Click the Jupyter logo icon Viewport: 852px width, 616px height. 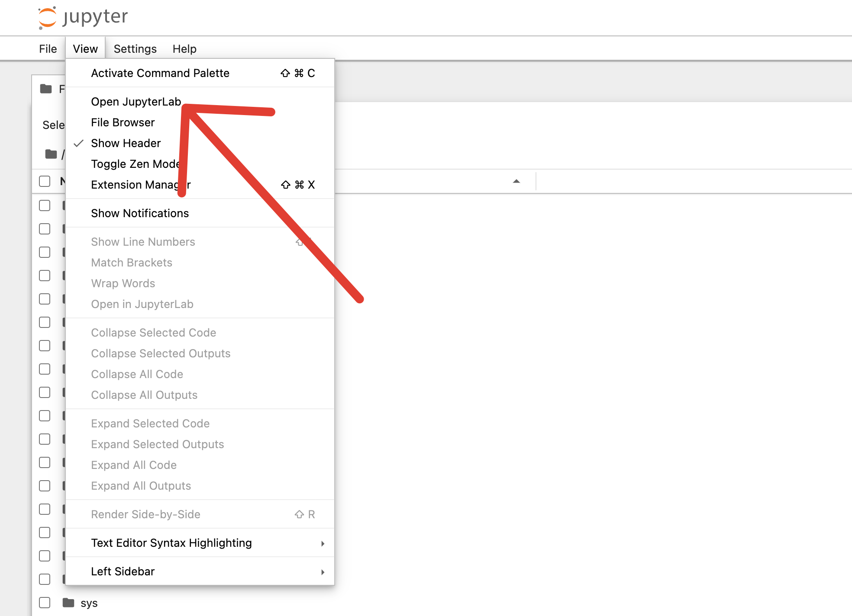(x=47, y=17)
